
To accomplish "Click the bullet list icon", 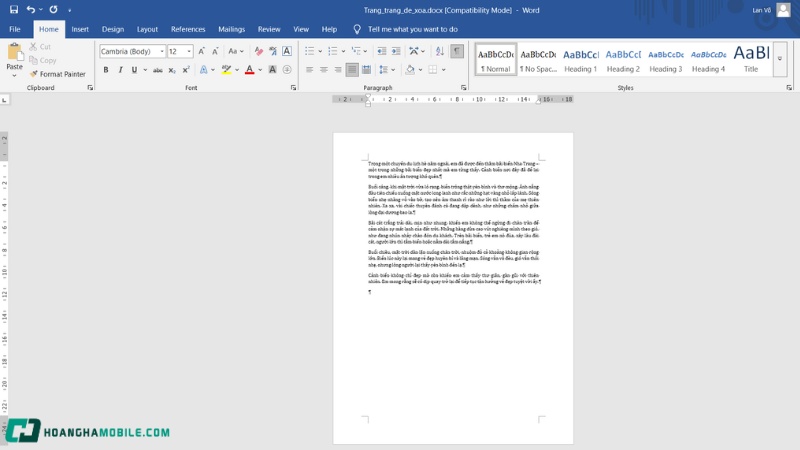I will pos(310,51).
